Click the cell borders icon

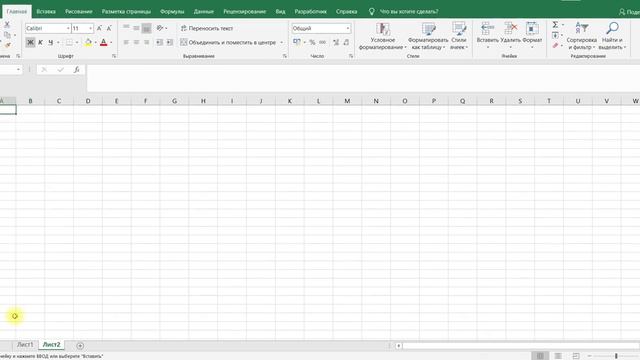[69, 42]
